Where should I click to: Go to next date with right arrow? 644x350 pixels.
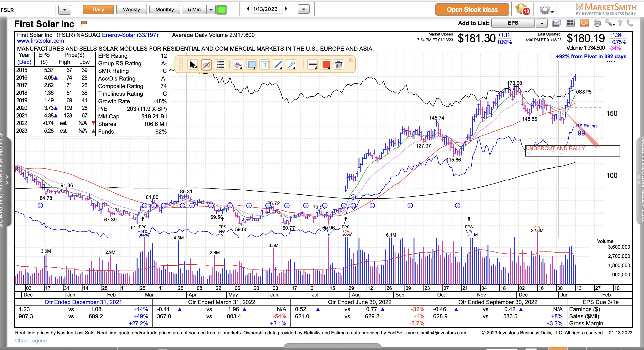point(286,9)
